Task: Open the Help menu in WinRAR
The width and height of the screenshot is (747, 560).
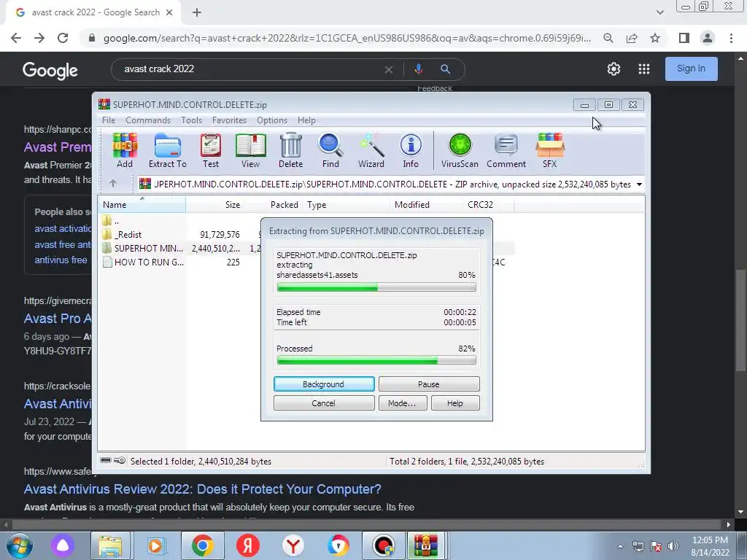Action: [306, 120]
